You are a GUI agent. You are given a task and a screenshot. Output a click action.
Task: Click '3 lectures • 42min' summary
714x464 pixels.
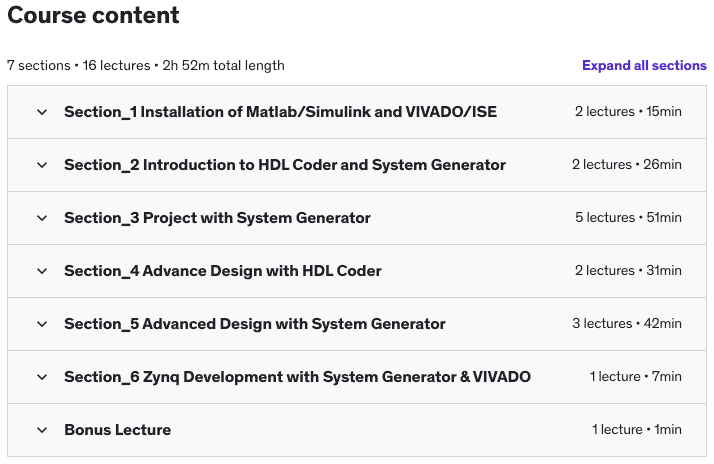(627, 324)
